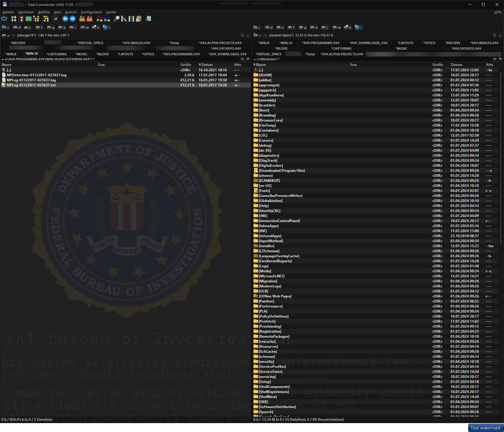This screenshot has height=432, width=504.
Task: Switch to brief file list view icon
Action: click(14, 19)
